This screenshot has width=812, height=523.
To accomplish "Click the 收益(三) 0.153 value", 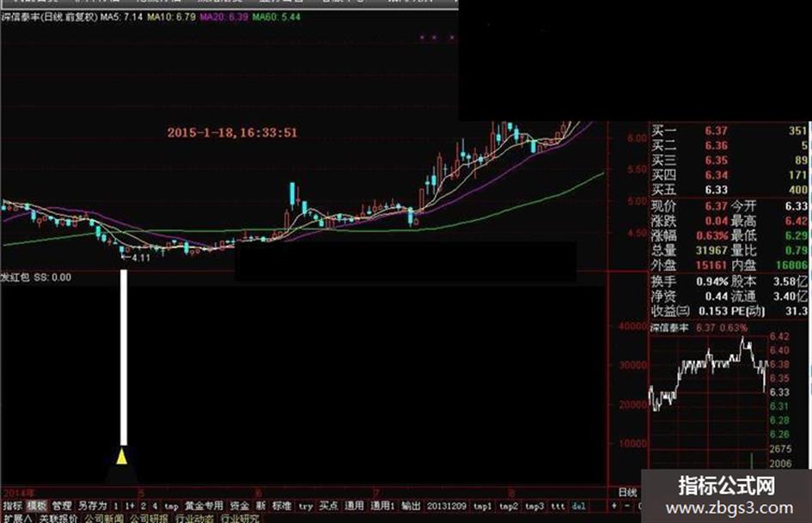I will pos(713,311).
